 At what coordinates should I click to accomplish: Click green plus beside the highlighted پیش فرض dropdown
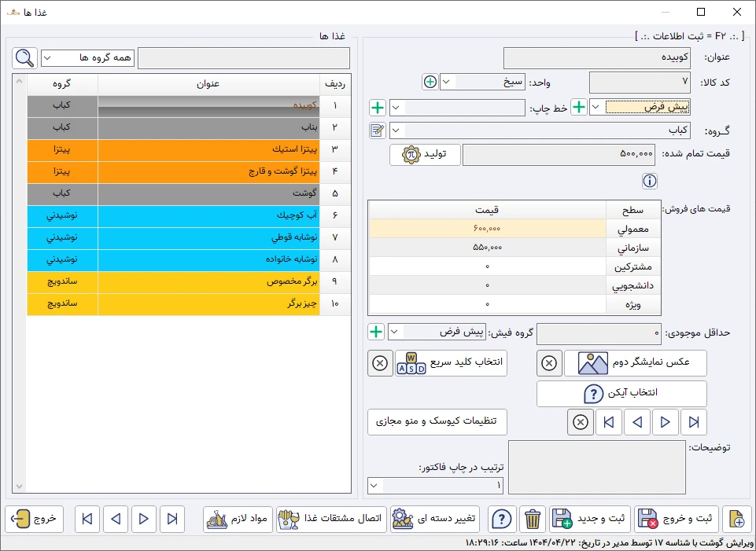tap(578, 107)
